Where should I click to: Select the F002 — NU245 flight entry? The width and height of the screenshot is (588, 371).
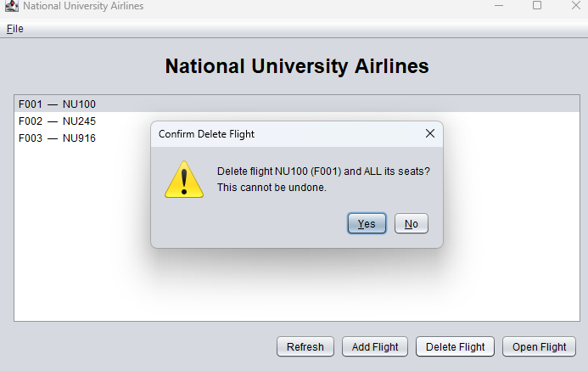click(x=57, y=121)
